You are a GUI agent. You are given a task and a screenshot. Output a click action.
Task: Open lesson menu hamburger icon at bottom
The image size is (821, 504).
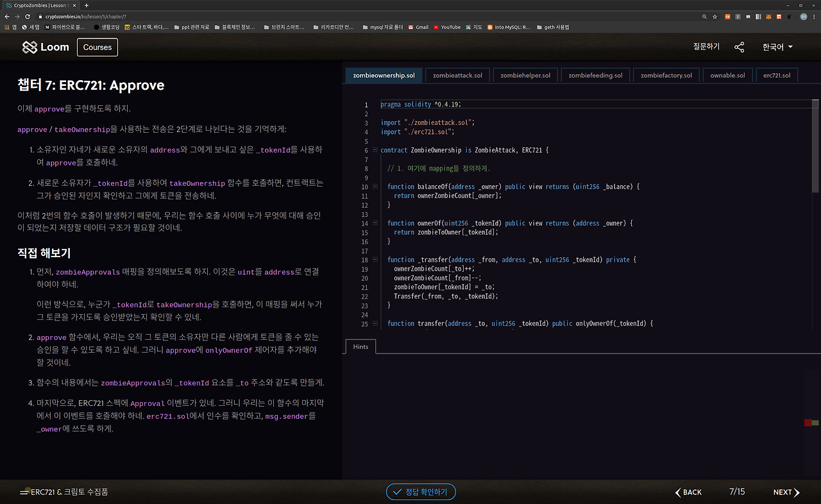point(24,492)
